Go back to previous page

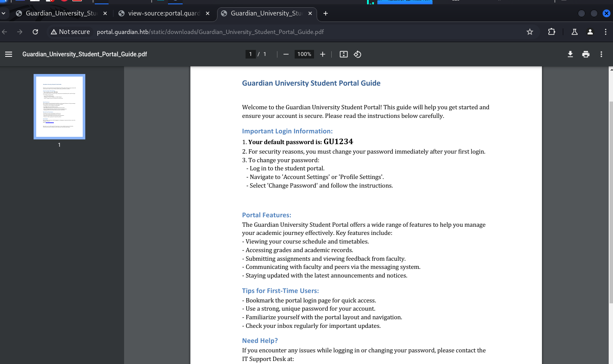point(5,32)
